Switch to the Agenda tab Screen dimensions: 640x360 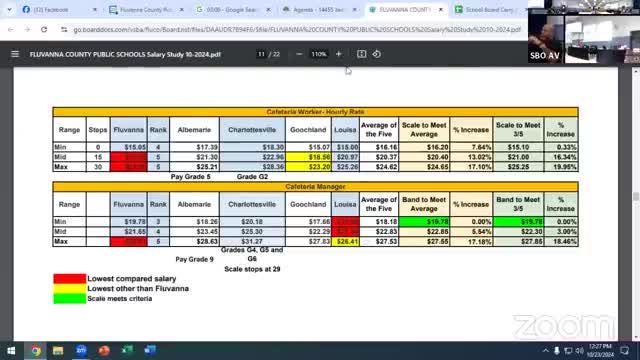[x=320, y=9]
